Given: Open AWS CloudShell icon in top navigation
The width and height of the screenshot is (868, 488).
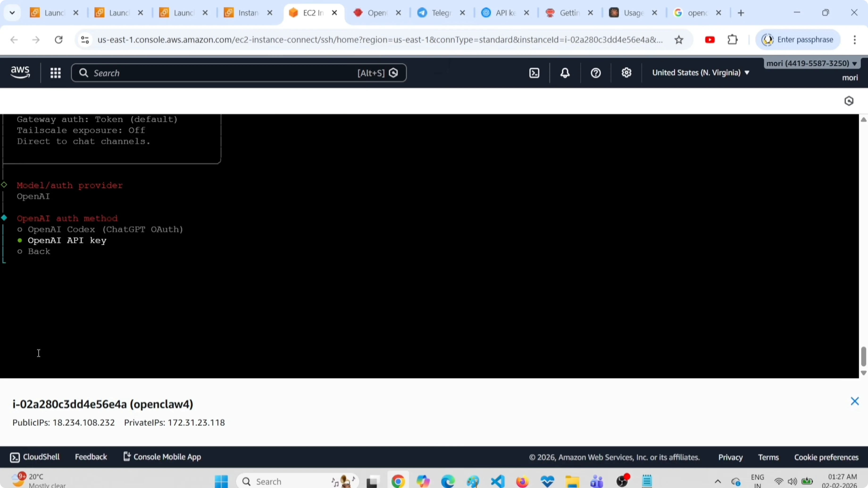Looking at the screenshot, I should click(x=534, y=73).
